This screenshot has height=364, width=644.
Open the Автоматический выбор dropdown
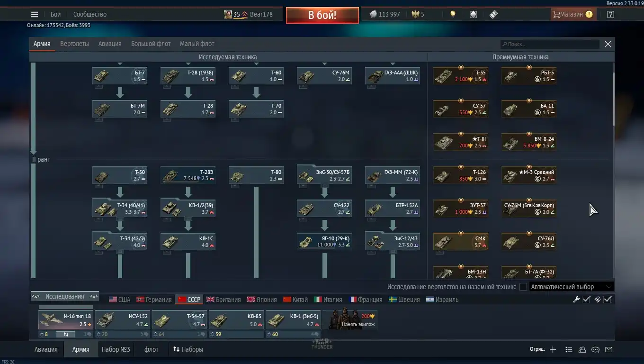(x=572, y=287)
